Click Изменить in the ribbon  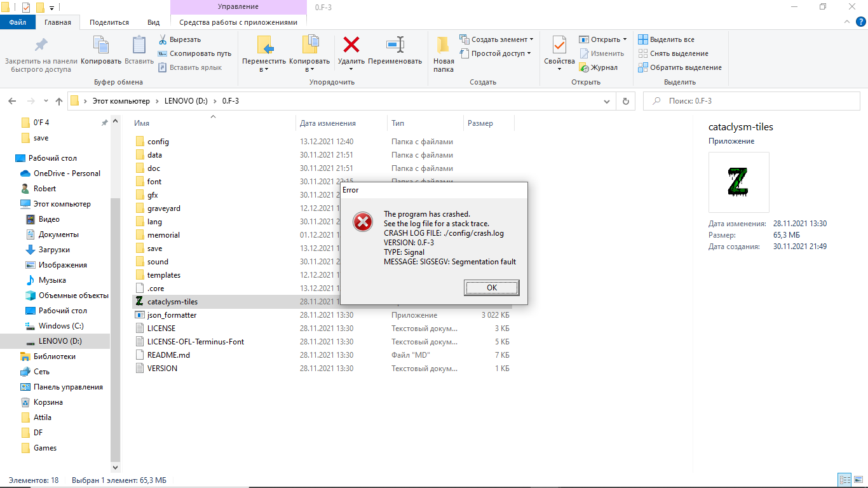[x=602, y=53]
